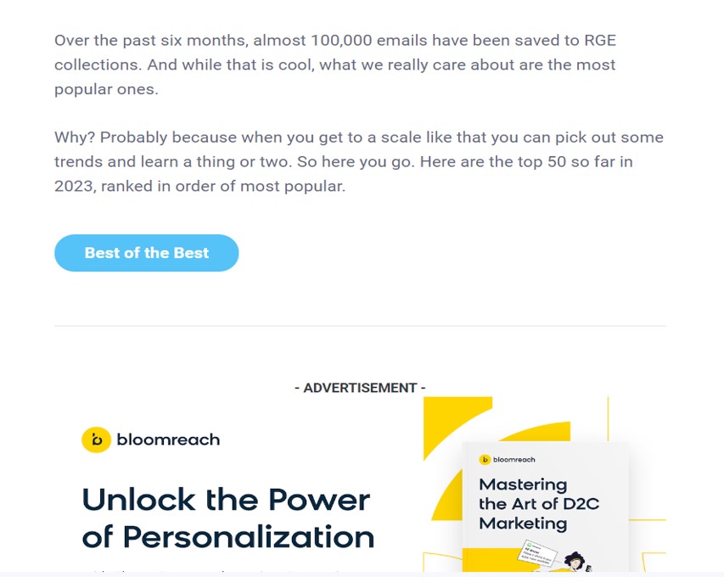Click the paragraph about 100,000 emails saved
The width and height of the screenshot is (724, 588).
click(335, 64)
